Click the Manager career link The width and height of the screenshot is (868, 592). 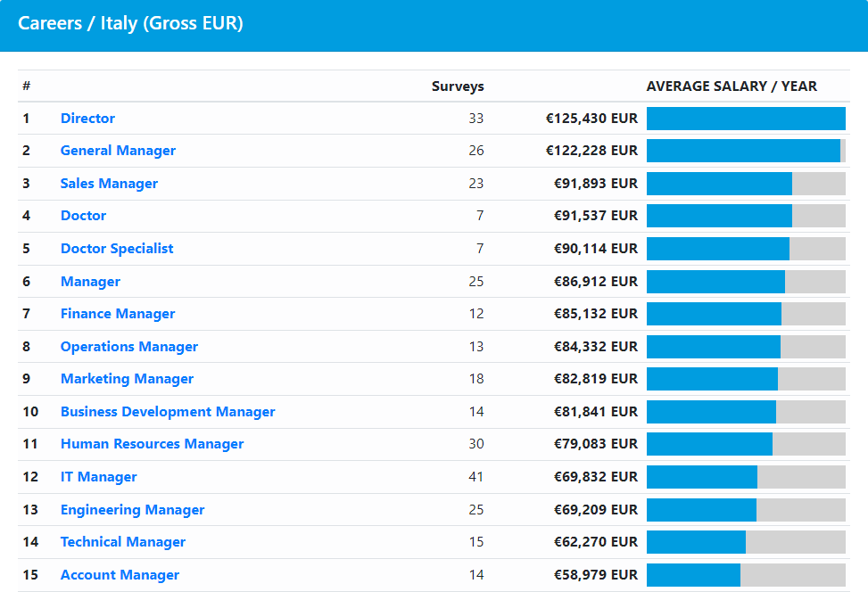pos(90,282)
